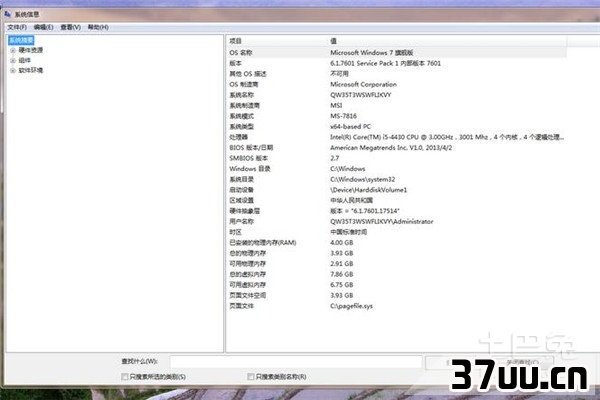Image resolution: width=600 pixels, height=400 pixels.
Task: Select the BIOS 版本/日期 row label
Action: (x=251, y=148)
